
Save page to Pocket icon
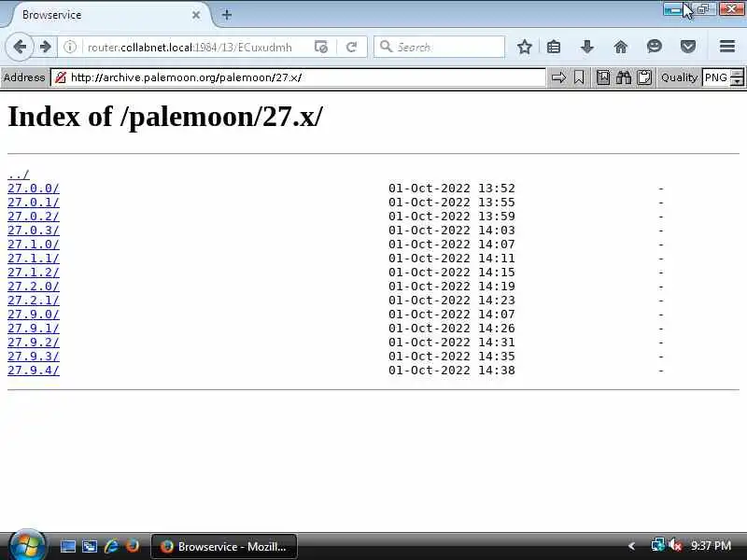(688, 47)
